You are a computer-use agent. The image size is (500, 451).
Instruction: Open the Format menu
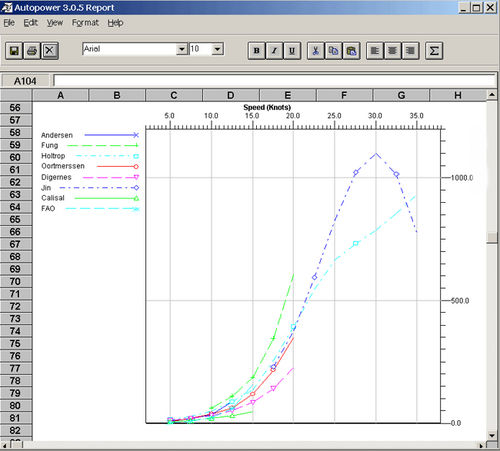pos(85,23)
